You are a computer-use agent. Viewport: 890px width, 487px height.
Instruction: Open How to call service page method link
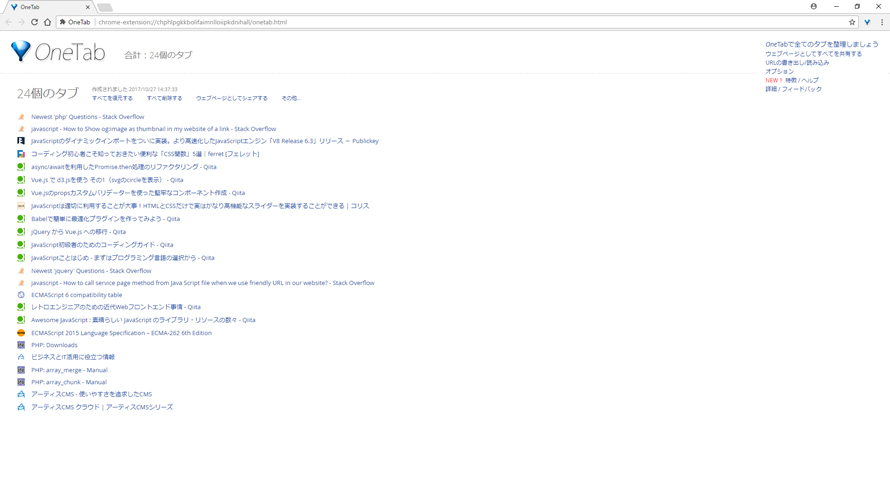click(203, 283)
